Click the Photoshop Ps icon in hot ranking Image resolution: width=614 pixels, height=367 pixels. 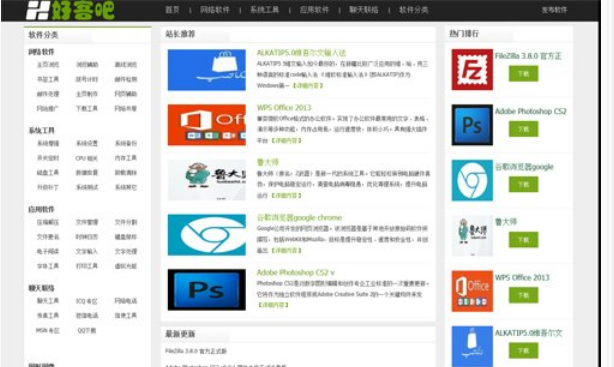point(472,125)
